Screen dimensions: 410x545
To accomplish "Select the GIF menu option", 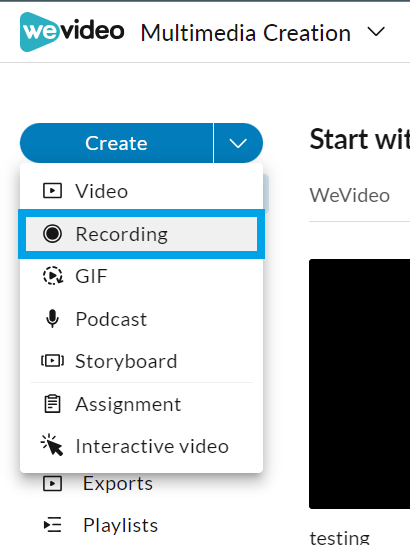I will 141,276.
